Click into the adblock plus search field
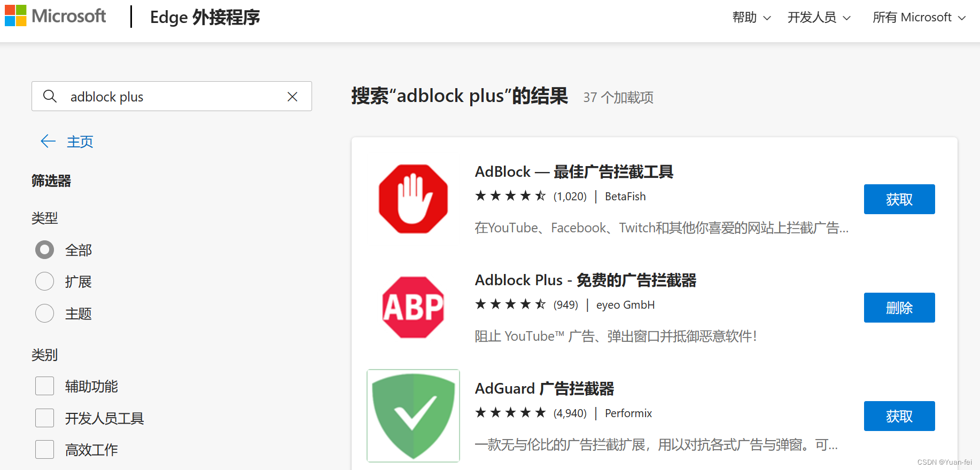The image size is (980, 470). point(172,96)
